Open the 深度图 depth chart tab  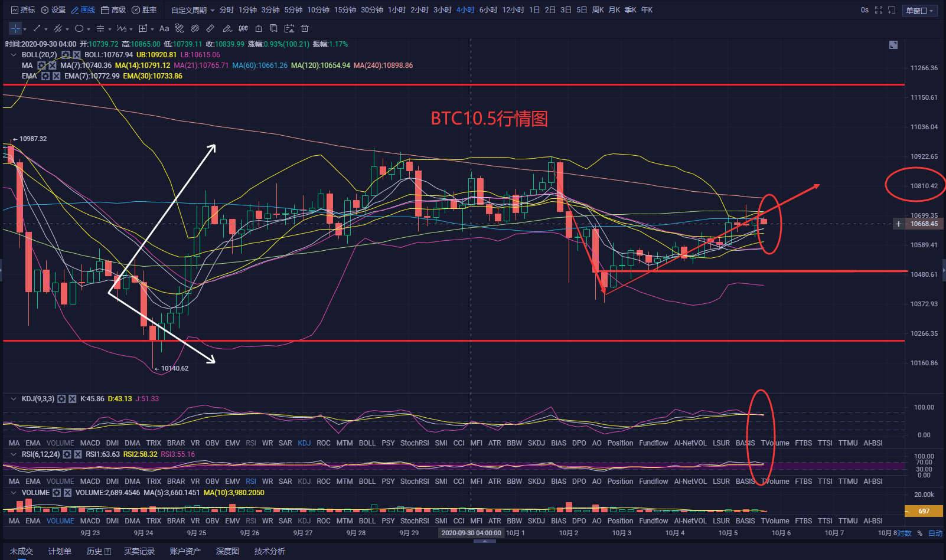pyautogui.click(x=227, y=551)
